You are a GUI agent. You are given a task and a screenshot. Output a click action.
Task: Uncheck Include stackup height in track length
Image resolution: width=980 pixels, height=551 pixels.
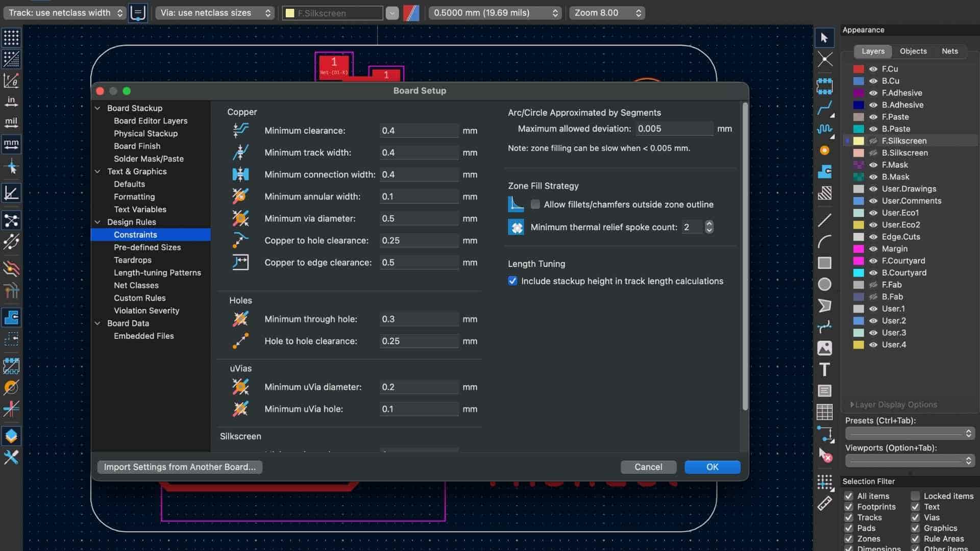[512, 281]
